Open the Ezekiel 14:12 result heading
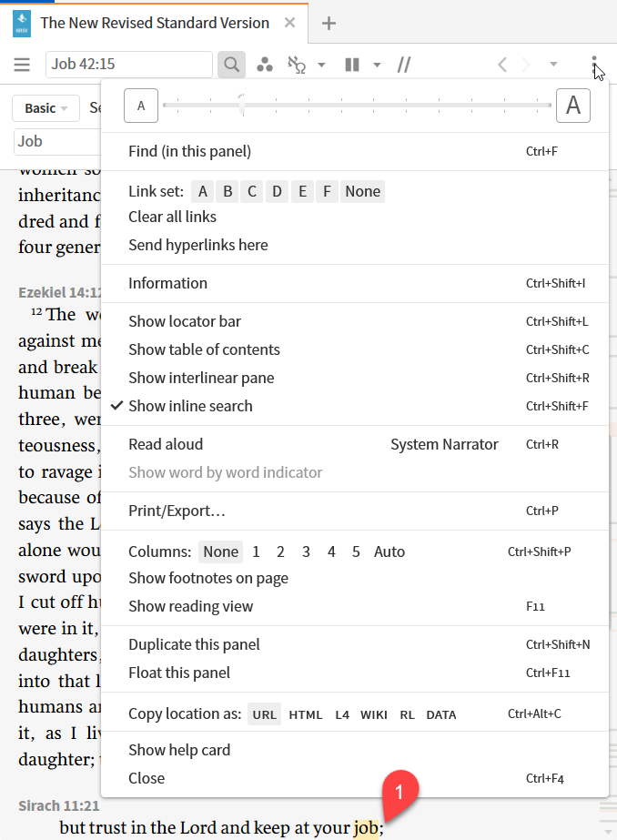Image resolution: width=617 pixels, height=840 pixels. pos(59,292)
